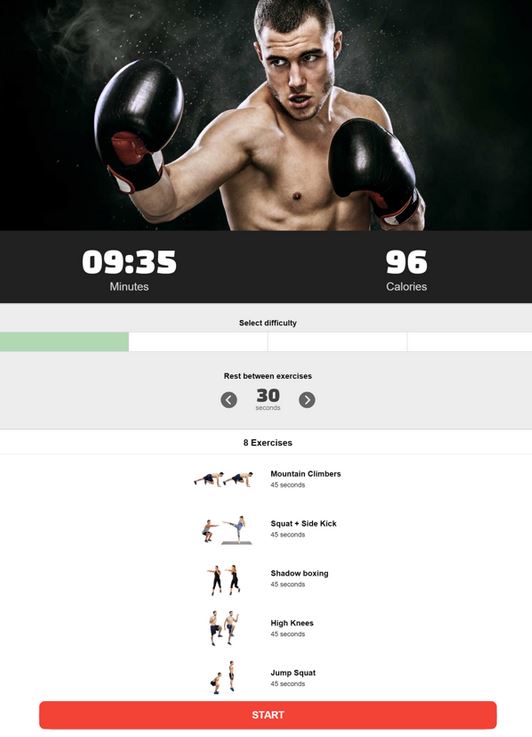Click the red START button
The height and width of the screenshot is (737, 532).
coord(268,715)
